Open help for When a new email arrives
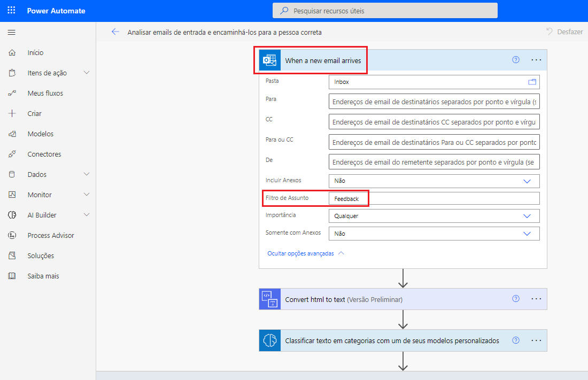This screenshot has width=588, height=380. [516, 60]
